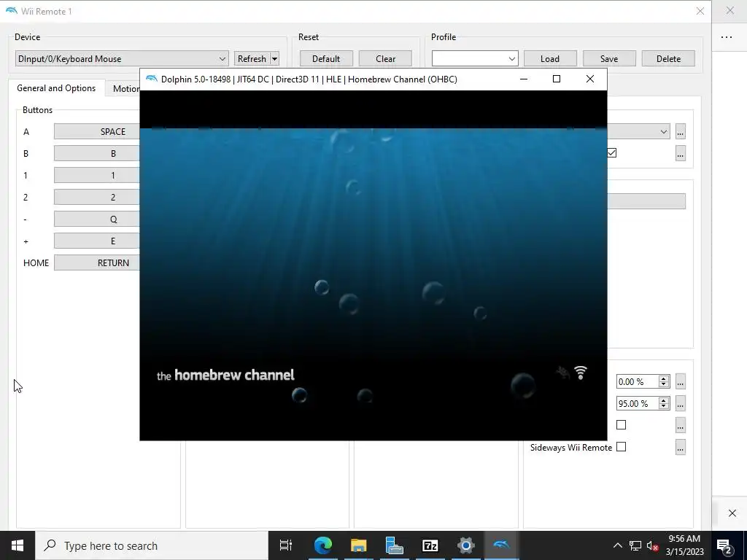Image resolution: width=747 pixels, height=560 pixels.
Task: Click the ellipsis button next to Sideways Wii Remote
Action: 681,447
